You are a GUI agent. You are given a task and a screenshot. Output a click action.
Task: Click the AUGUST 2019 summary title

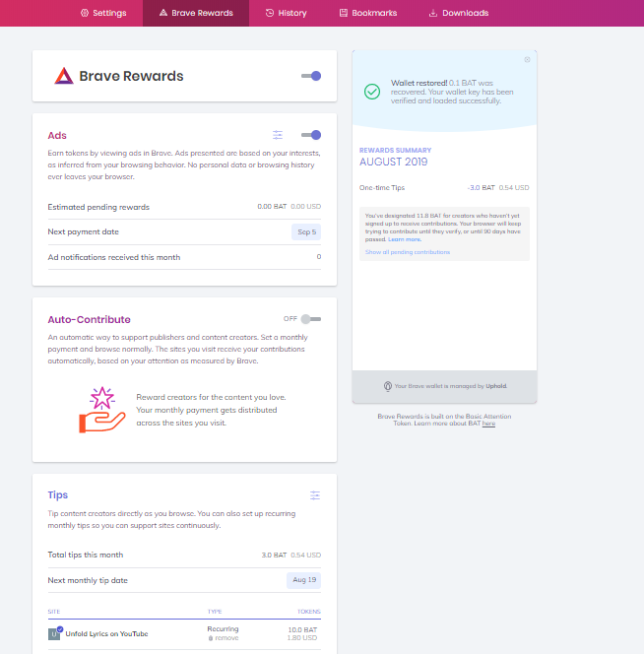coord(393,162)
